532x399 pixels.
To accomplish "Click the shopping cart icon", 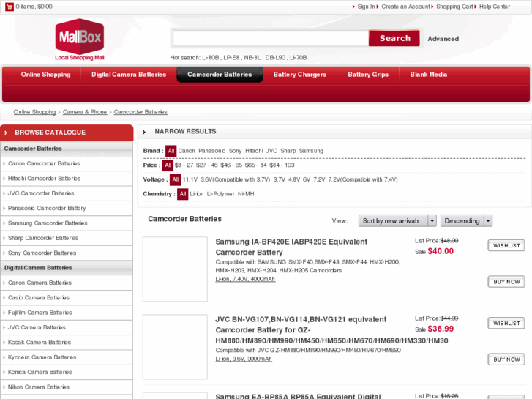I will pos(10,7).
